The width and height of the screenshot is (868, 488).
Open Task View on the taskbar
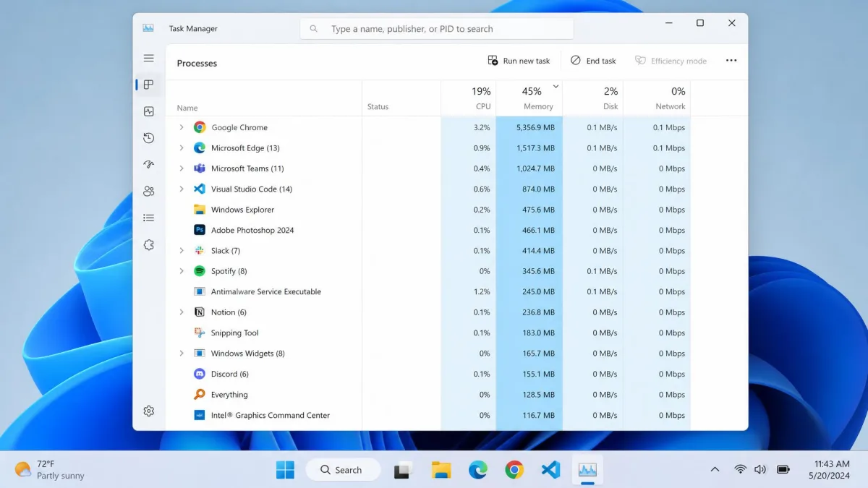[404, 470]
